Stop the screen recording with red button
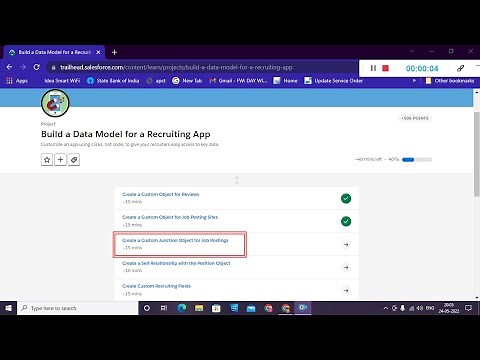This screenshot has width=480, height=360. pyautogui.click(x=385, y=68)
